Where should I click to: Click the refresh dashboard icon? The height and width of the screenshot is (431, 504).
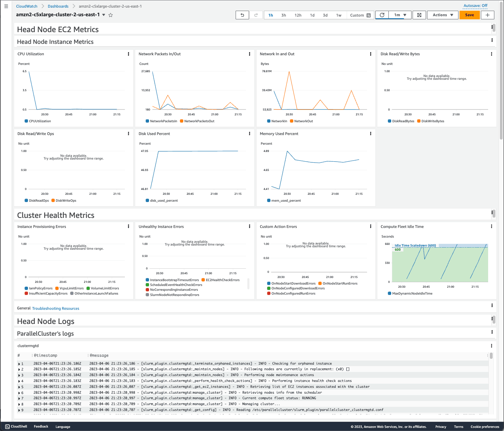point(382,15)
